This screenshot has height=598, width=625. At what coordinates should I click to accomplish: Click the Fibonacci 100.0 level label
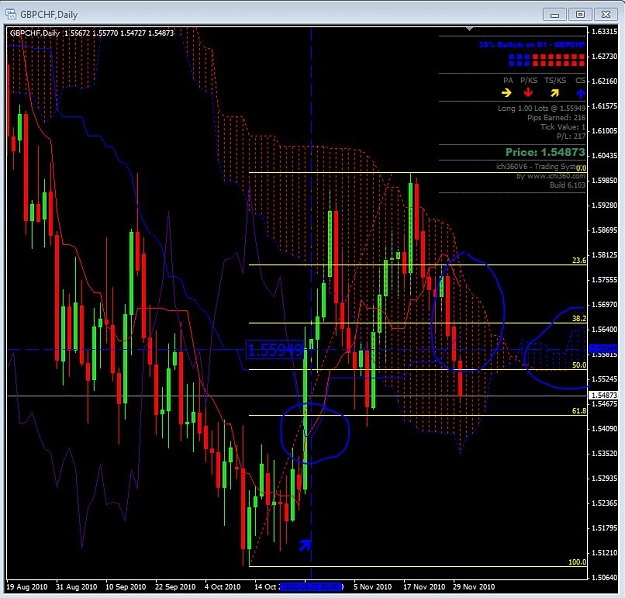pos(577,562)
